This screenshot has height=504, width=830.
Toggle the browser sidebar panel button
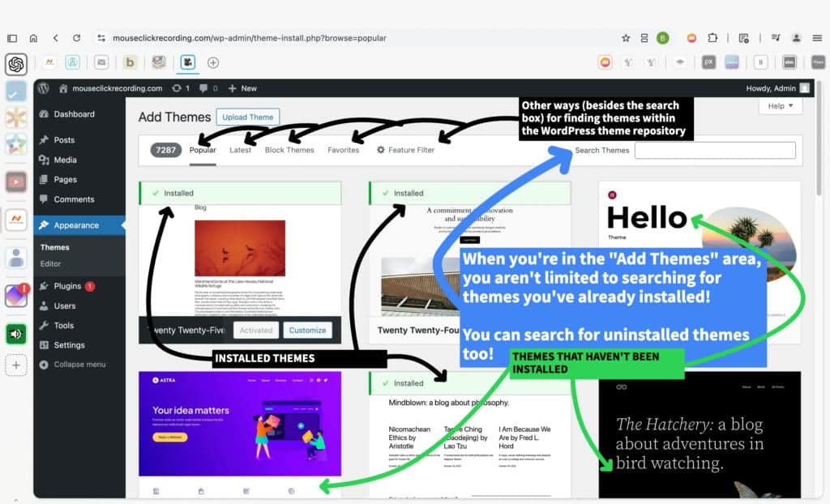[12, 38]
